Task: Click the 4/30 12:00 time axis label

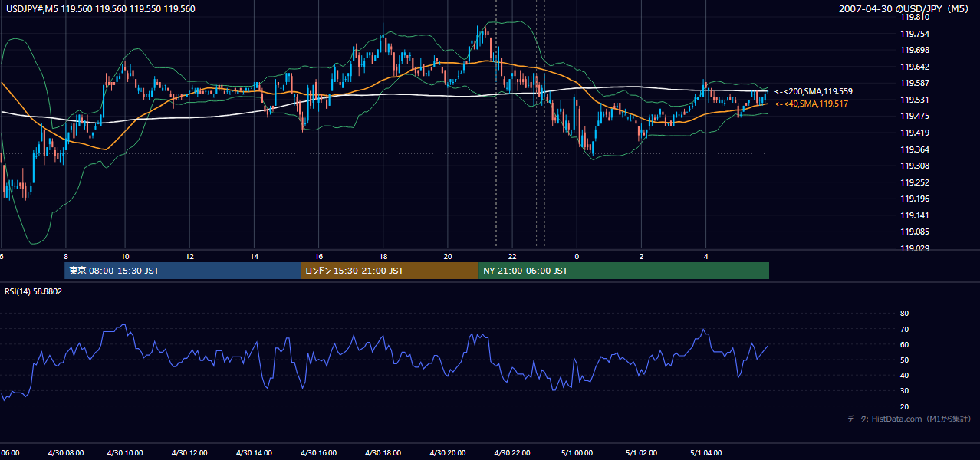Action: 189,453
